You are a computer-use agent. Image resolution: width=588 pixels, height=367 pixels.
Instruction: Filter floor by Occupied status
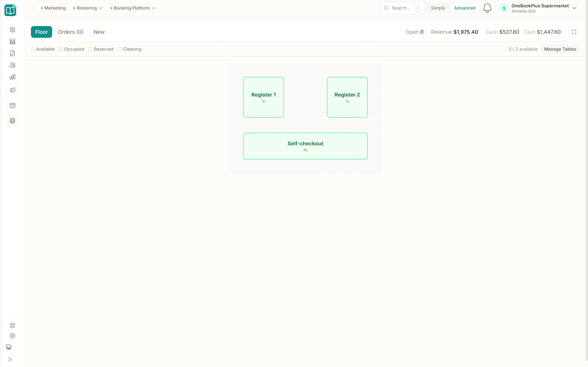click(71, 49)
